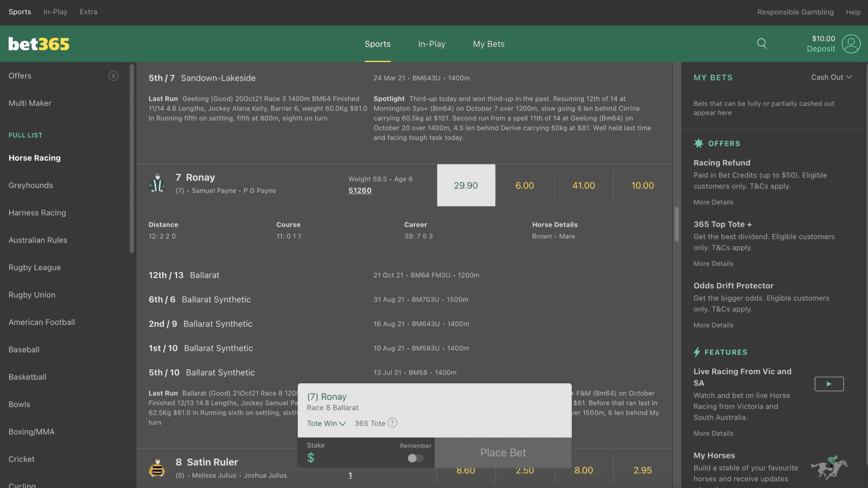Click the My Horses jockey illustration

(x=829, y=467)
